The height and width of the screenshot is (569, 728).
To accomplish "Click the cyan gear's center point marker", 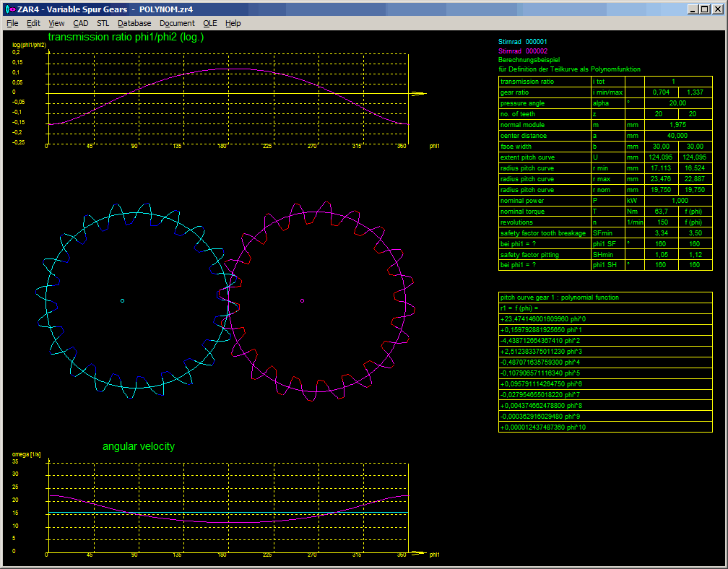I will pos(122,300).
